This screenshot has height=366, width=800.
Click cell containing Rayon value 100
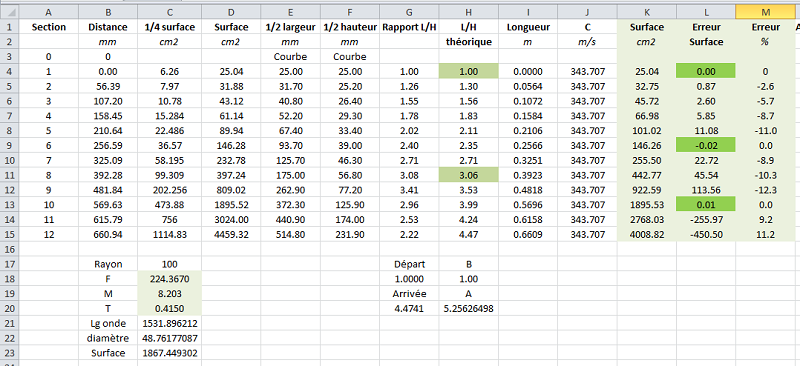169,264
